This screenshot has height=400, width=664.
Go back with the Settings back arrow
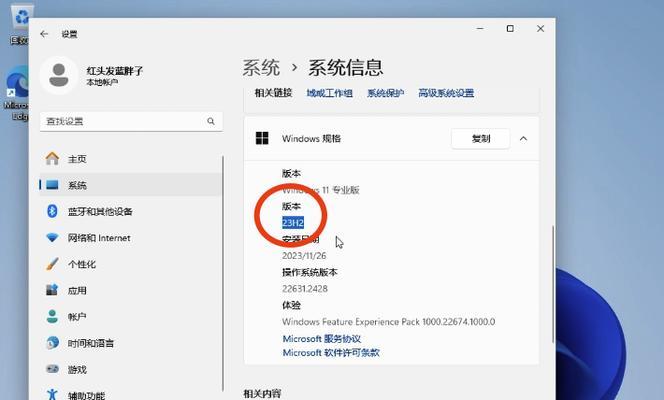tap(44, 34)
